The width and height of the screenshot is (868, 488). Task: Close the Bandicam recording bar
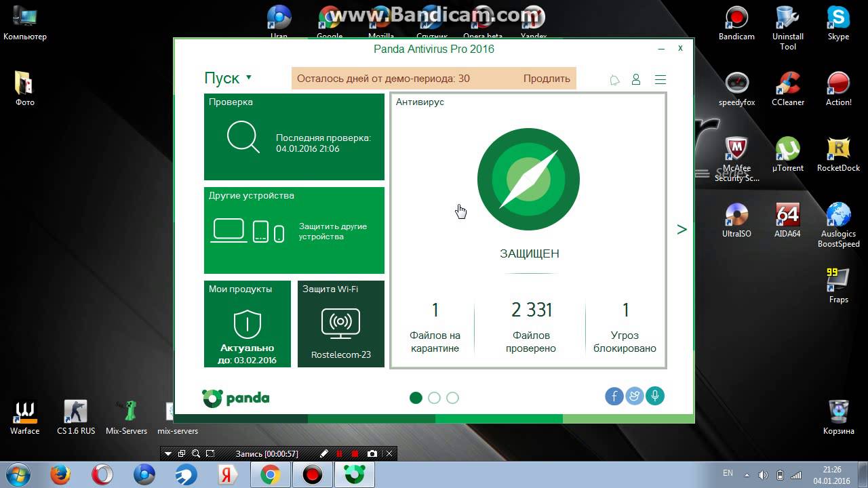pos(390,453)
